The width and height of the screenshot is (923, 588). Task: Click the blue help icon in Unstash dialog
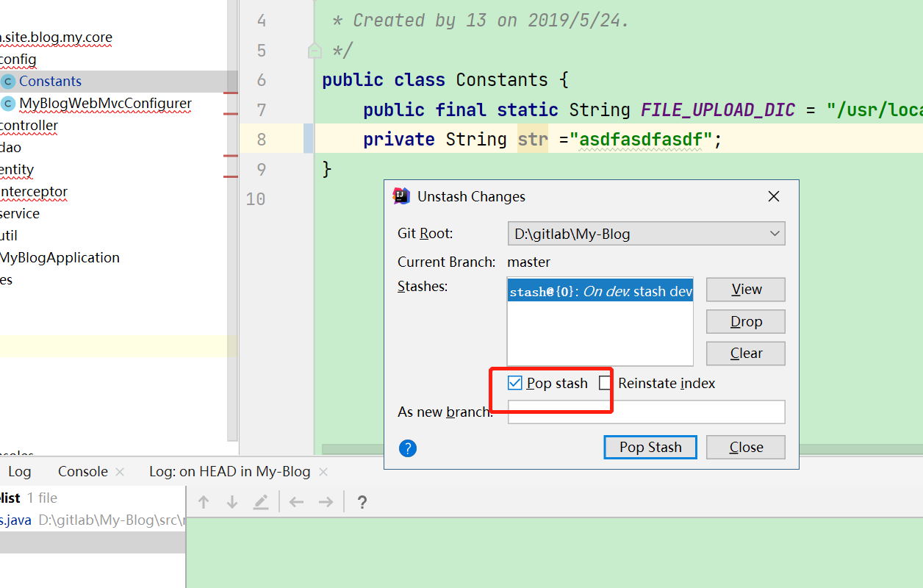coord(408,448)
